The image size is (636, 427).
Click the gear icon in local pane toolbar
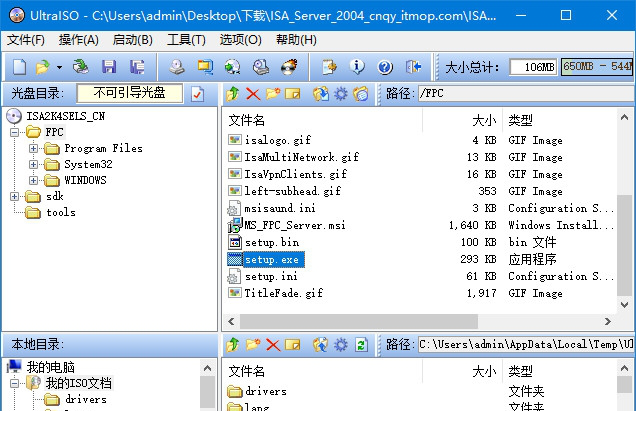[341, 345]
